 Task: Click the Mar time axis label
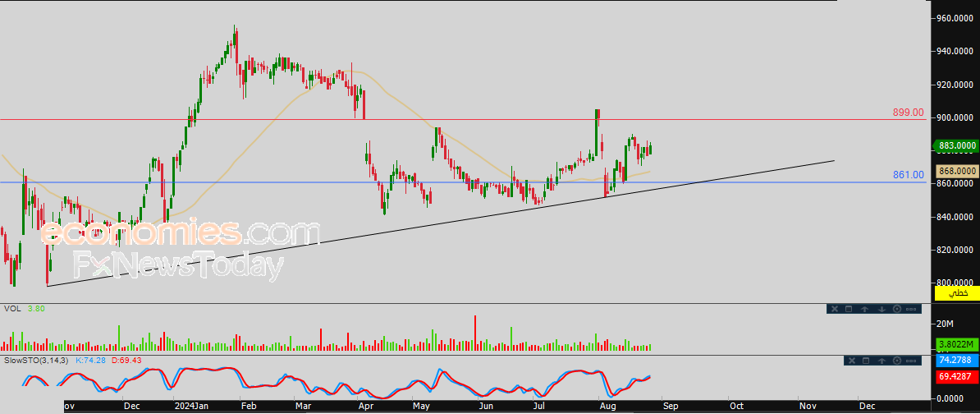[304, 407]
